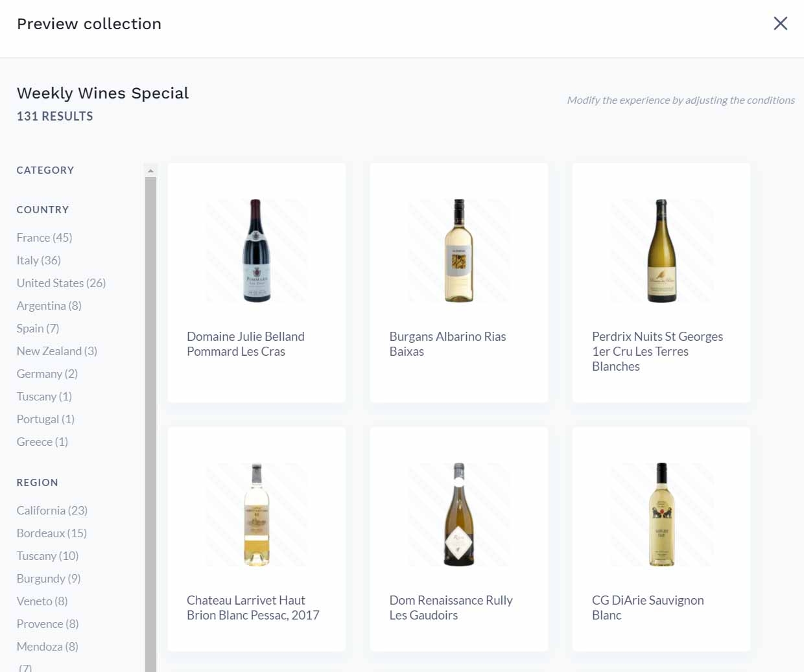Choose Argentina (8) country filter
This screenshot has width=804, height=672.
coord(49,306)
